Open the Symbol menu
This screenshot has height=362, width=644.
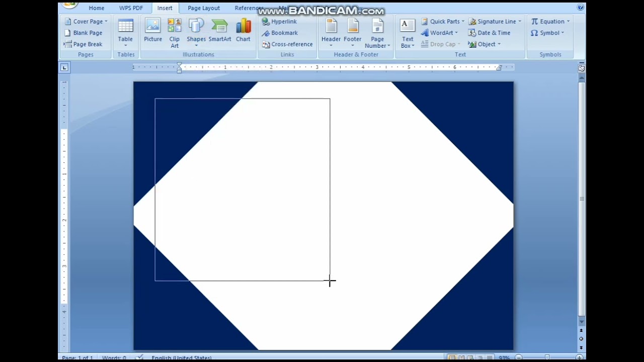(547, 33)
